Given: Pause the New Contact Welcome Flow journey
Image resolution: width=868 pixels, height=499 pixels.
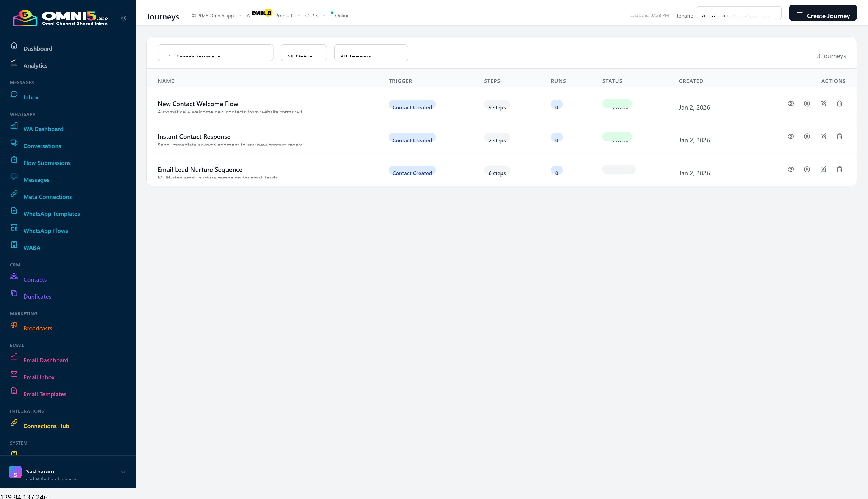Looking at the screenshot, I should pos(807,104).
